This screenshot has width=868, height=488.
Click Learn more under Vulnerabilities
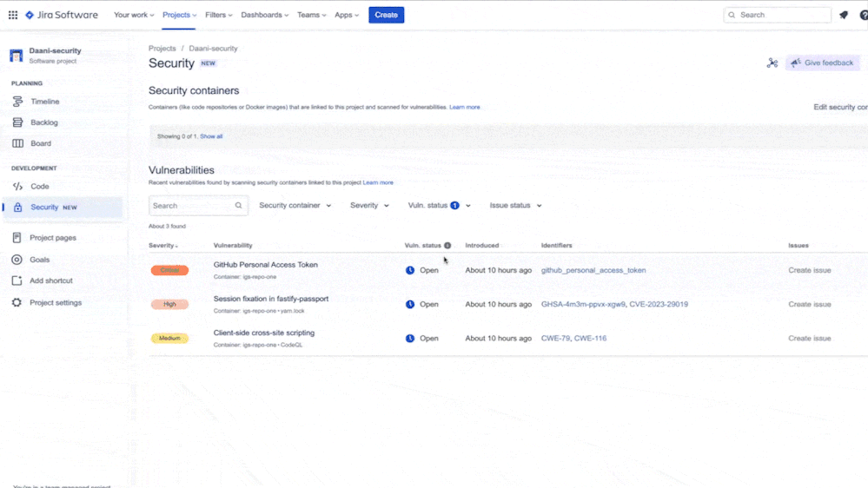(378, 182)
